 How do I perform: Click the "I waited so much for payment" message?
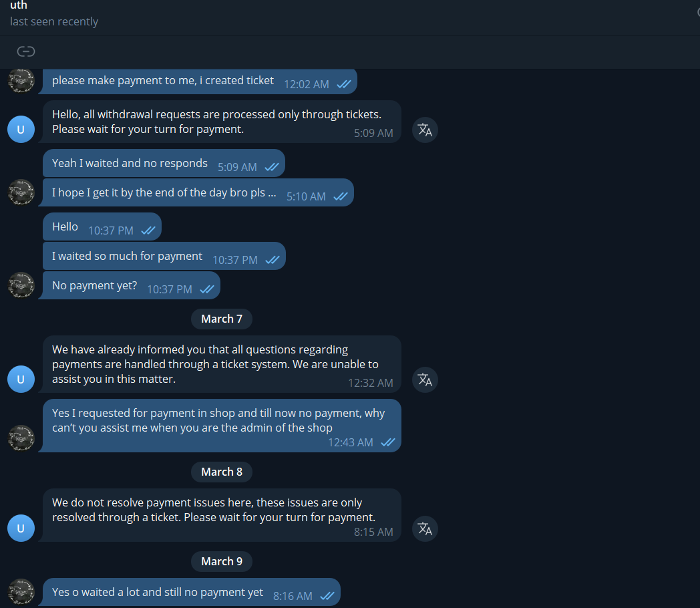pos(164,257)
